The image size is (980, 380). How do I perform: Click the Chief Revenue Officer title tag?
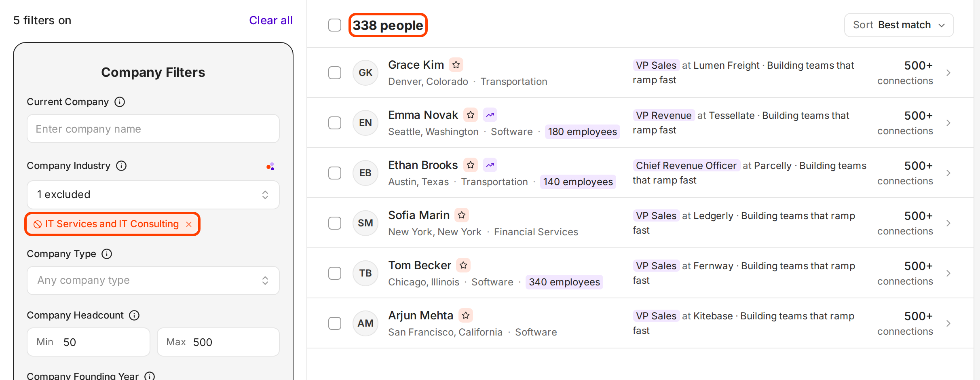point(686,165)
